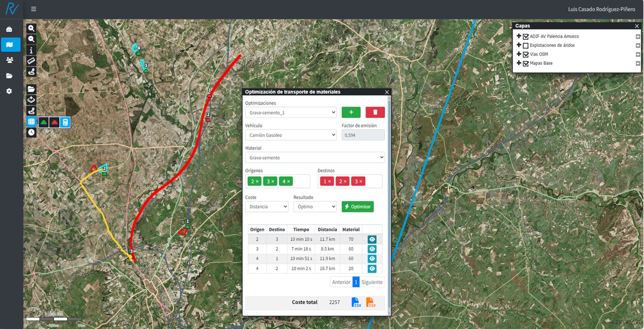Download the blue CSV export file

pyautogui.click(x=356, y=302)
